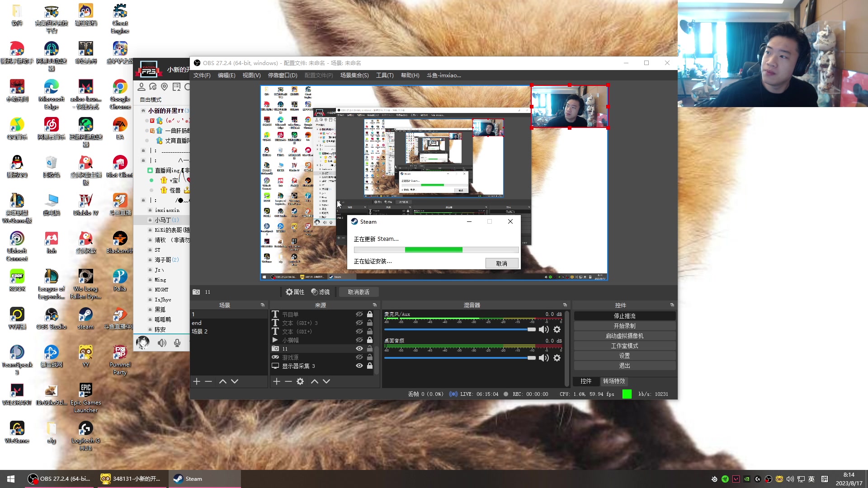Toggle lock icon for 节目单 source

click(x=370, y=314)
